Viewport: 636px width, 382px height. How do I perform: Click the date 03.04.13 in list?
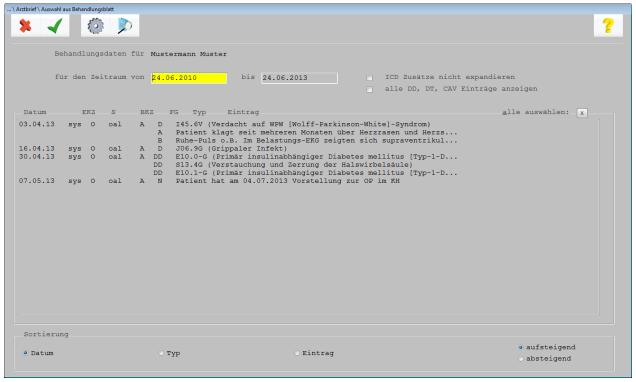click(37, 124)
